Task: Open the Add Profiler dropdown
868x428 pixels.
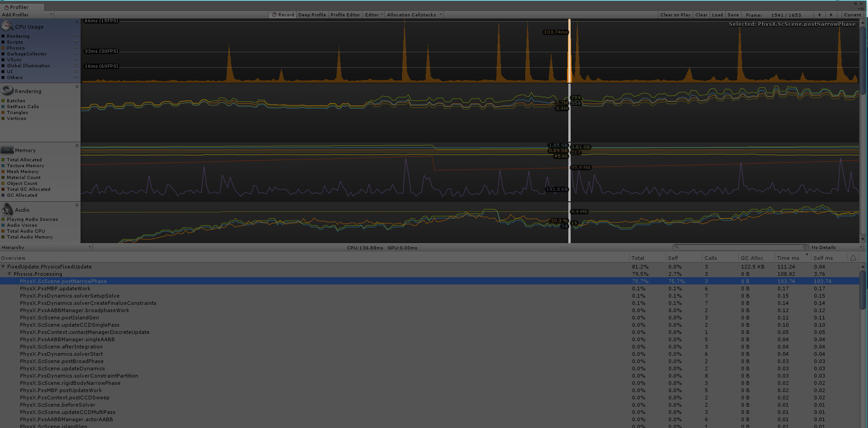Action: coord(27,15)
